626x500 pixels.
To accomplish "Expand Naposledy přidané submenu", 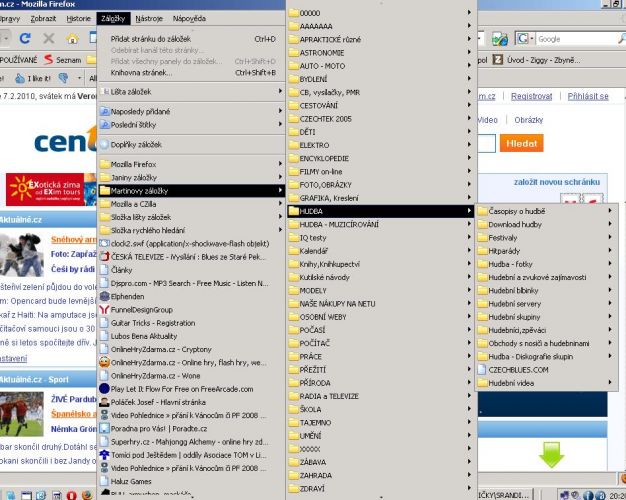I will 191,111.
